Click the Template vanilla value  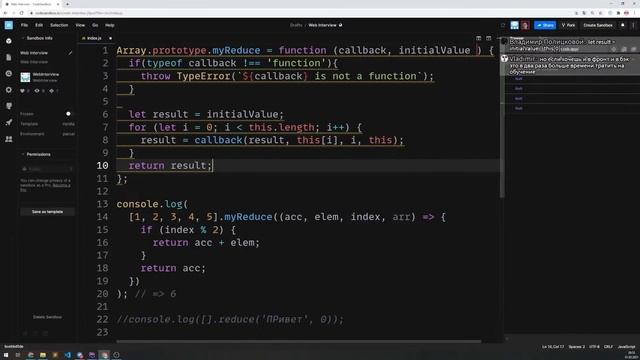pos(69,124)
